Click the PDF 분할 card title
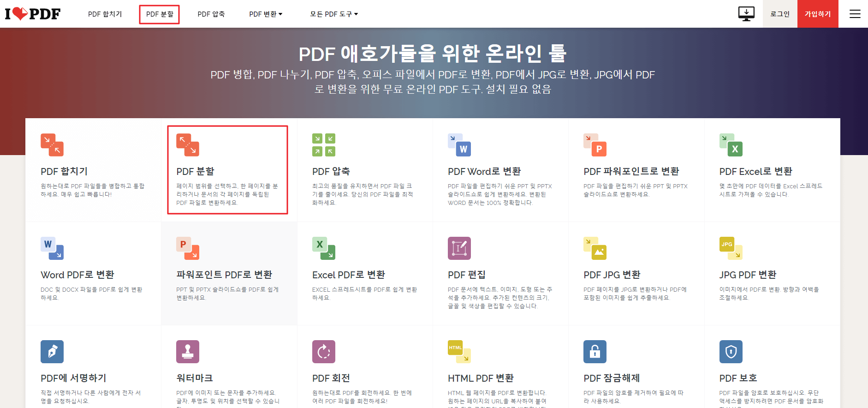Viewport: 868px width, 408px height. (x=196, y=171)
